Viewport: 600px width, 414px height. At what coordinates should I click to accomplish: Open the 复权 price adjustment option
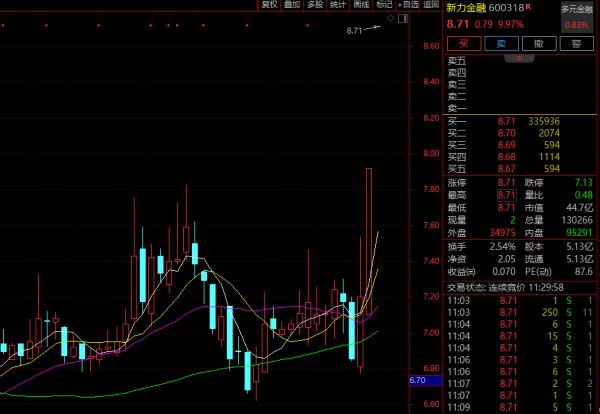[x=269, y=5]
